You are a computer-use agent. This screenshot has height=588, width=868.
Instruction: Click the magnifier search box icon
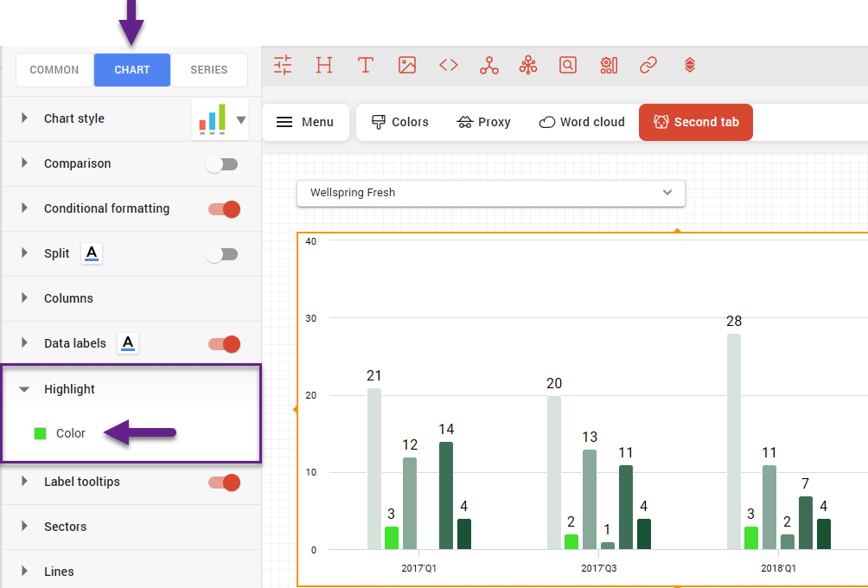coord(567,65)
